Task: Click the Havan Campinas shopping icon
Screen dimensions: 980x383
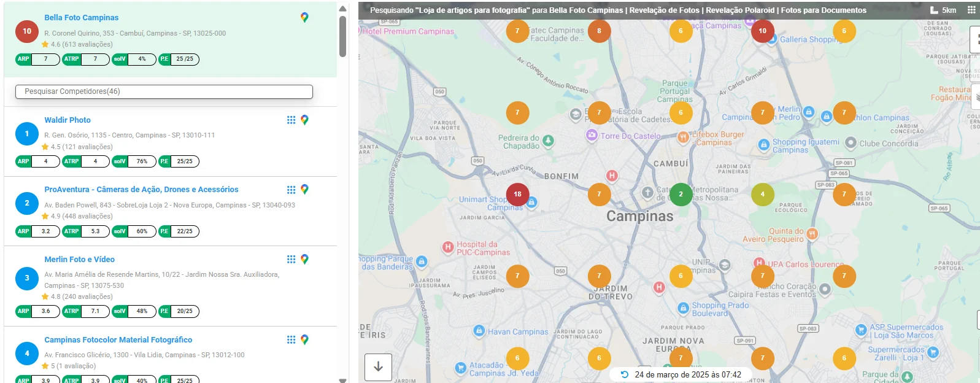Action: (x=479, y=331)
